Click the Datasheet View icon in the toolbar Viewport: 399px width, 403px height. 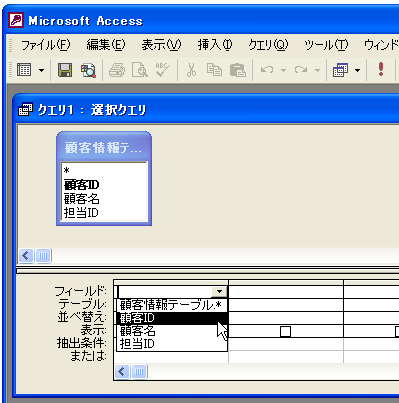tap(24, 70)
